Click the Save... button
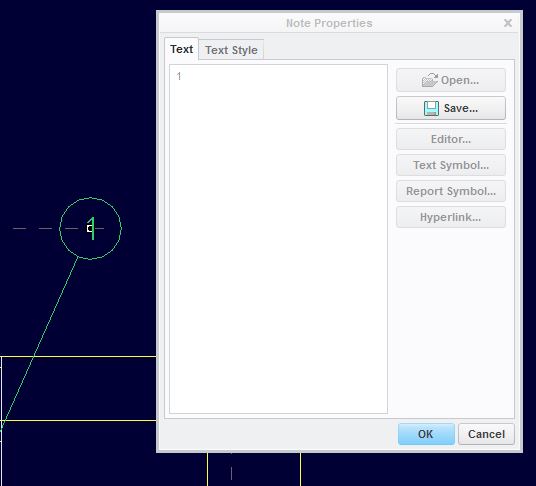Screen dimensions: 536x486 tap(451, 108)
